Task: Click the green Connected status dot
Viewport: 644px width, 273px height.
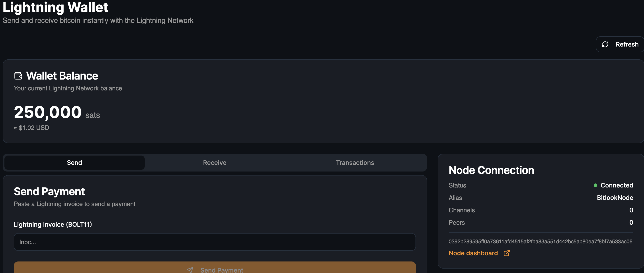Action: [595, 185]
